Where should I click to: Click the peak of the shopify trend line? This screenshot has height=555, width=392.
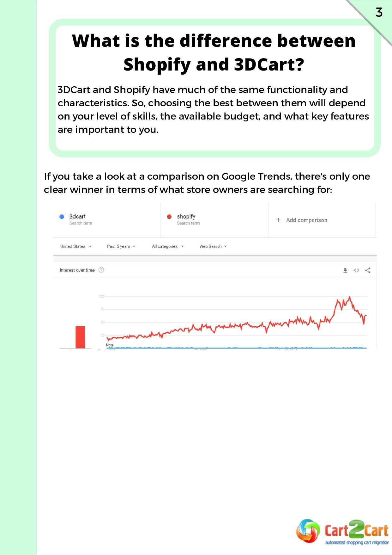[x=349, y=297]
